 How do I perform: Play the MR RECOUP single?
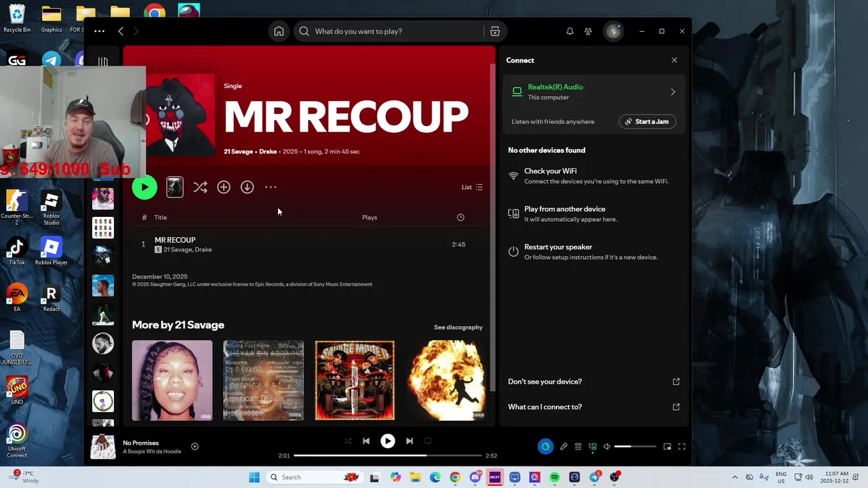(144, 187)
